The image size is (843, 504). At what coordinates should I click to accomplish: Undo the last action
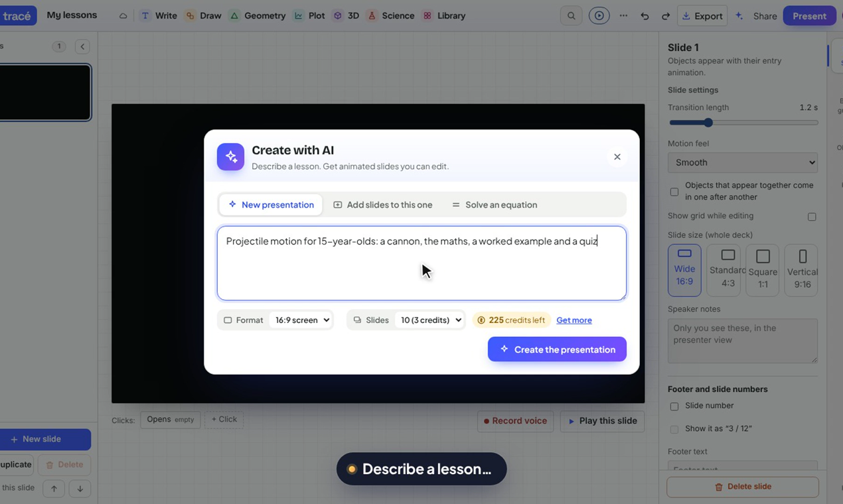click(645, 16)
